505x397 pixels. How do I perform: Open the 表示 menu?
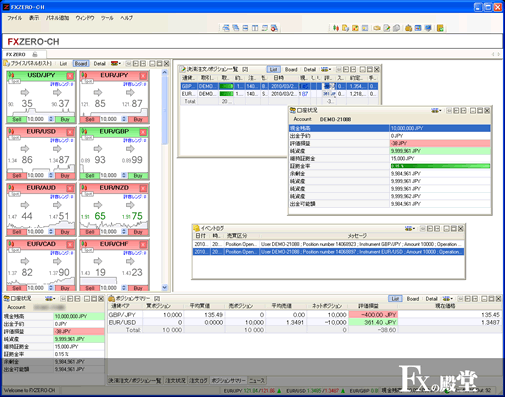coord(34,18)
